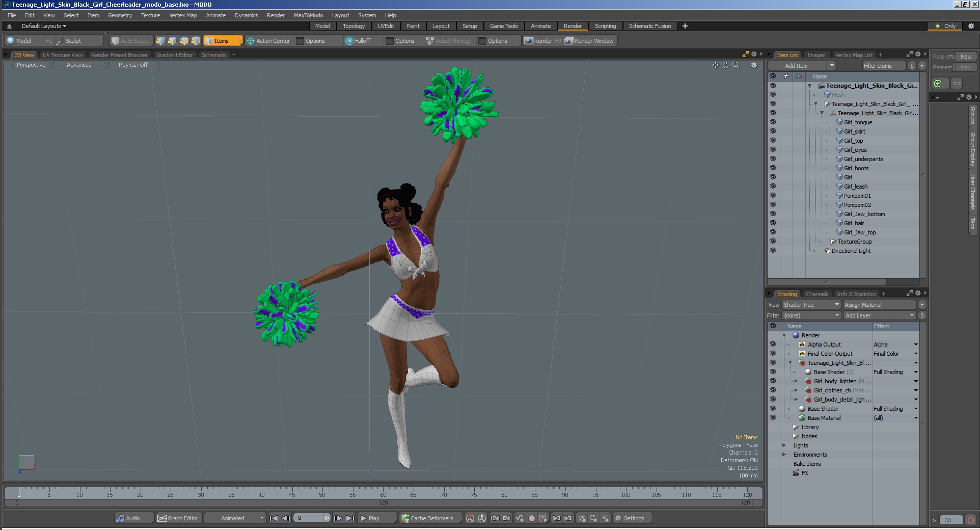Toggle Girl_hair visibility eye
The width and height of the screenshot is (980, 530).
(773, 223)
